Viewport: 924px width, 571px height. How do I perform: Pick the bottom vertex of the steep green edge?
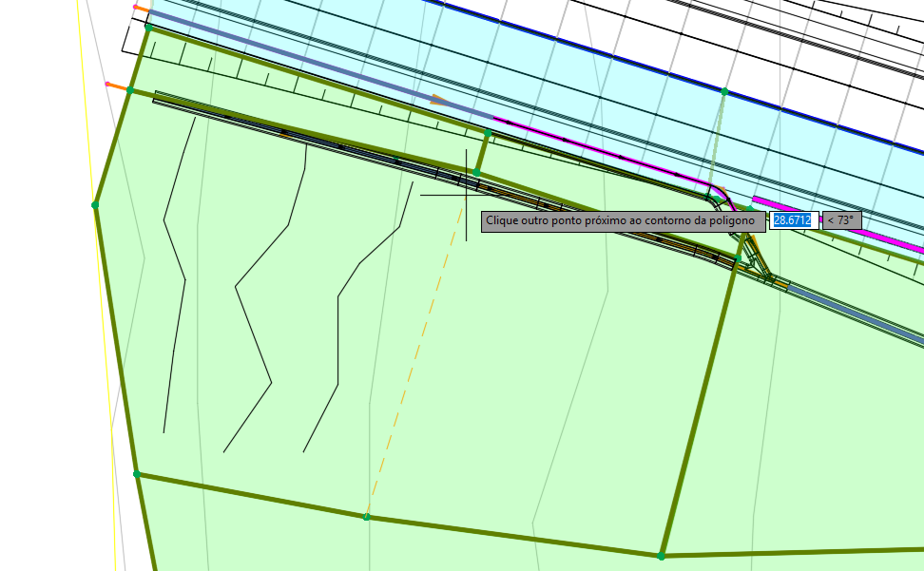[x=662, y=555]
